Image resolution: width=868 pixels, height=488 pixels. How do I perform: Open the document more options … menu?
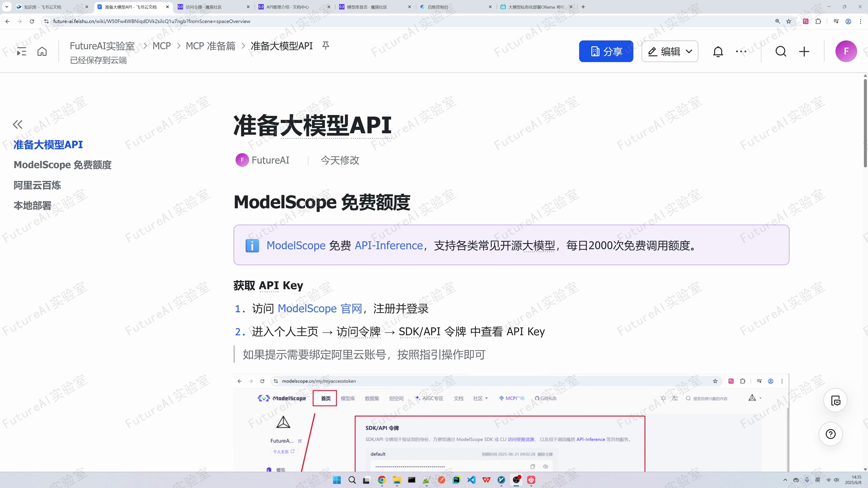(x=741, y=51)
